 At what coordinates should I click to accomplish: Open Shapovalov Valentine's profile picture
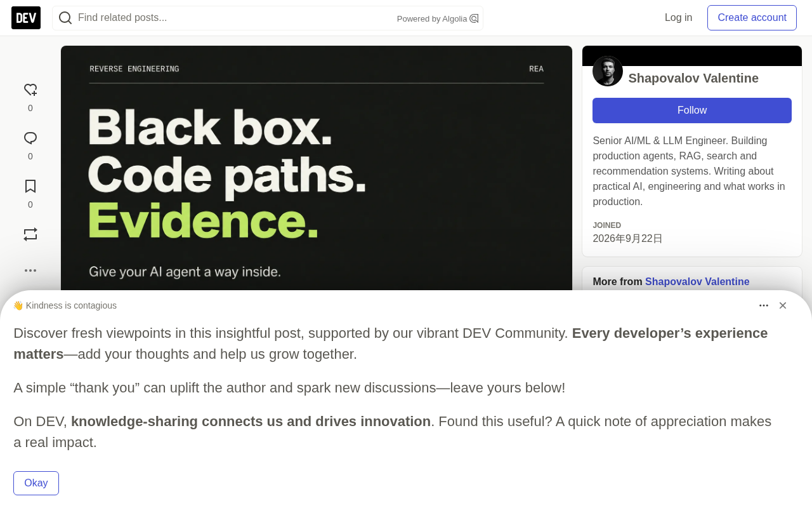tap(608, 71)
